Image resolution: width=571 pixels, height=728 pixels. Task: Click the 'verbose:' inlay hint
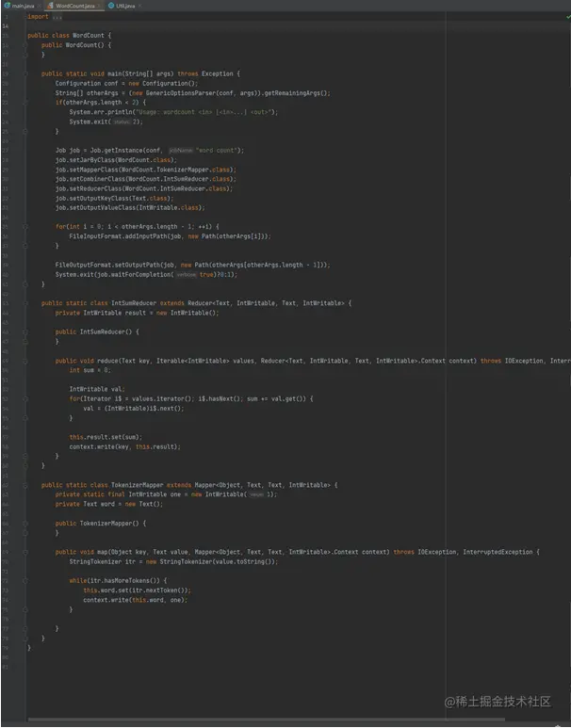tap(187, 275)
